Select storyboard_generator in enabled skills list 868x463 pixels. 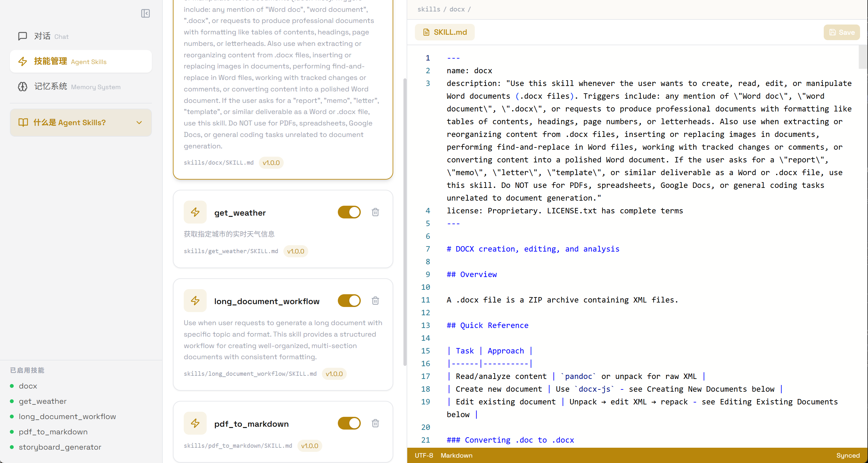[60, 447]
